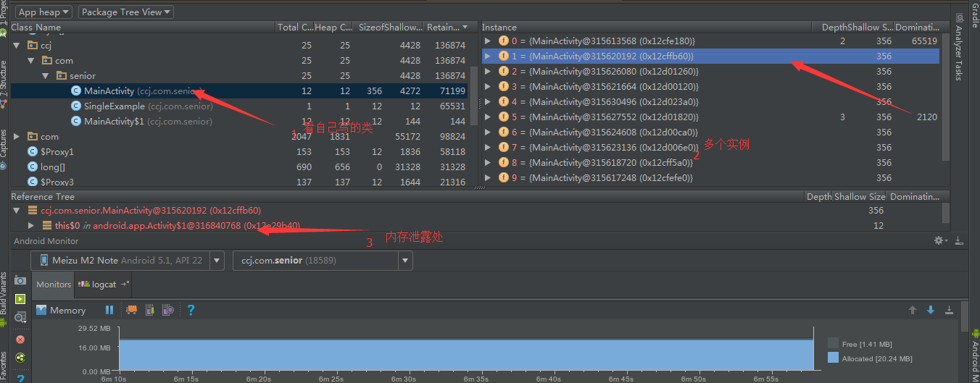The width and height of the screenshot is (980, 383).
Task: Click the allocation tracking icon
Action: [168, 310]
